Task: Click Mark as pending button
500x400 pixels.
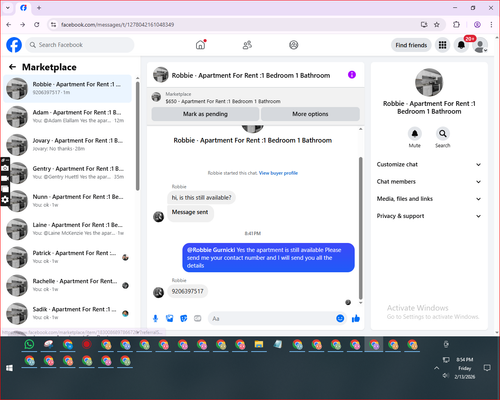Action: coord(205,114)
